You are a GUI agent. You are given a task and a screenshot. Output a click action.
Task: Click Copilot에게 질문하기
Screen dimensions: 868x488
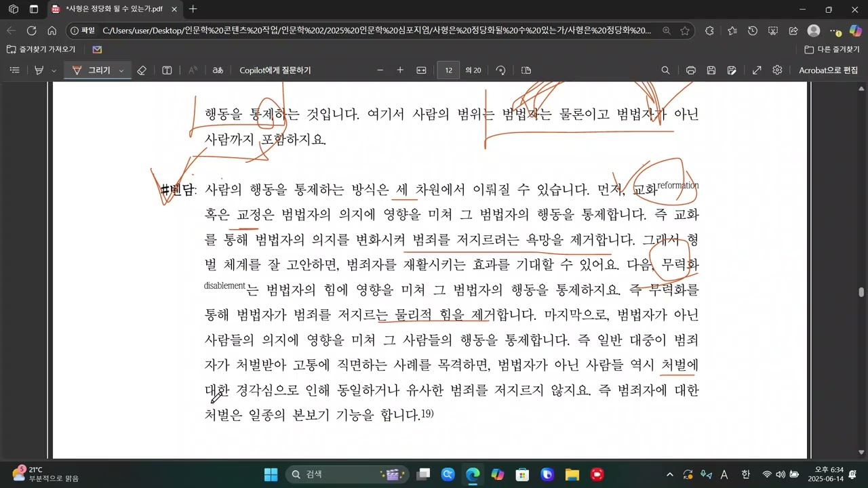tap(275, 70)
